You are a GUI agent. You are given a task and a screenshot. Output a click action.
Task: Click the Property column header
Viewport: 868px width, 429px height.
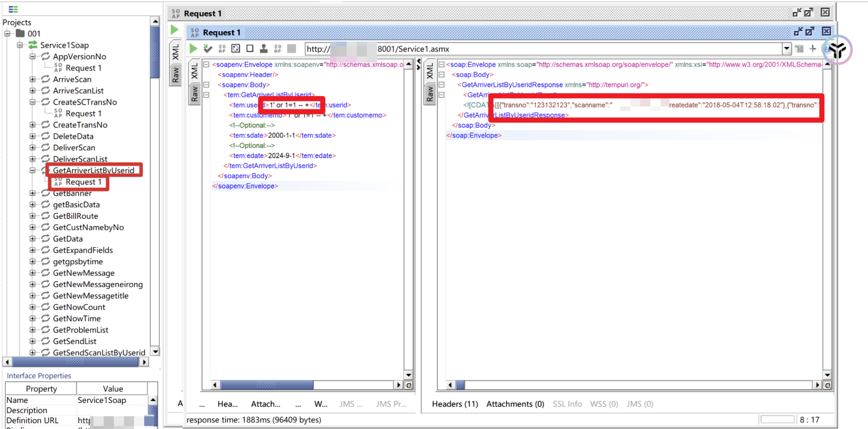[x=41, y=389]
